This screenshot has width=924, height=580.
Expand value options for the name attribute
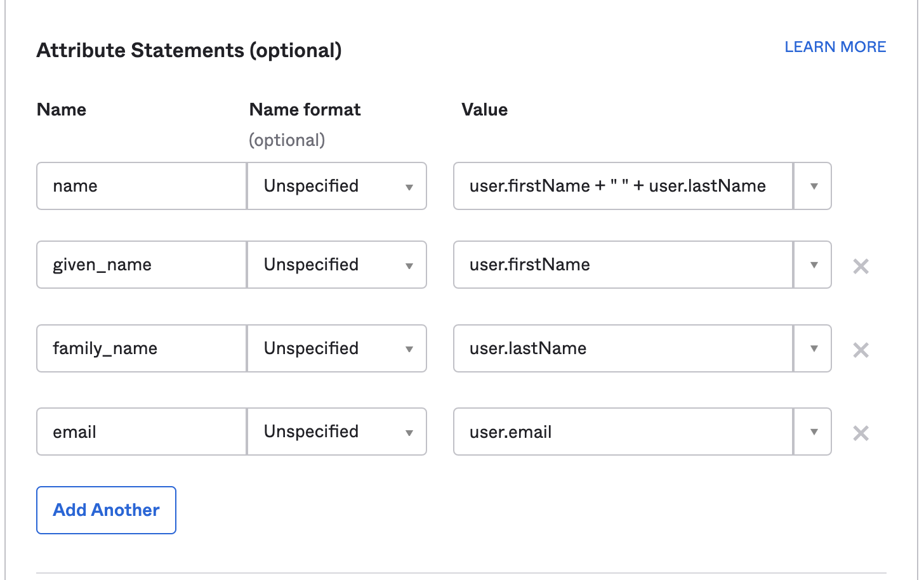pos(813,186)
